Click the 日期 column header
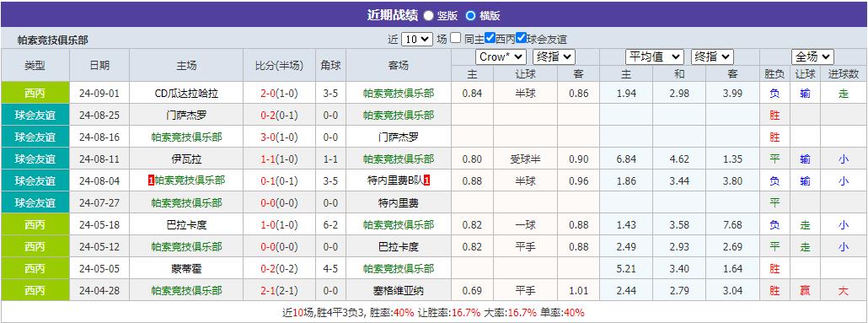The width and height of the screenshot is (868, 323). coord(99,66)
